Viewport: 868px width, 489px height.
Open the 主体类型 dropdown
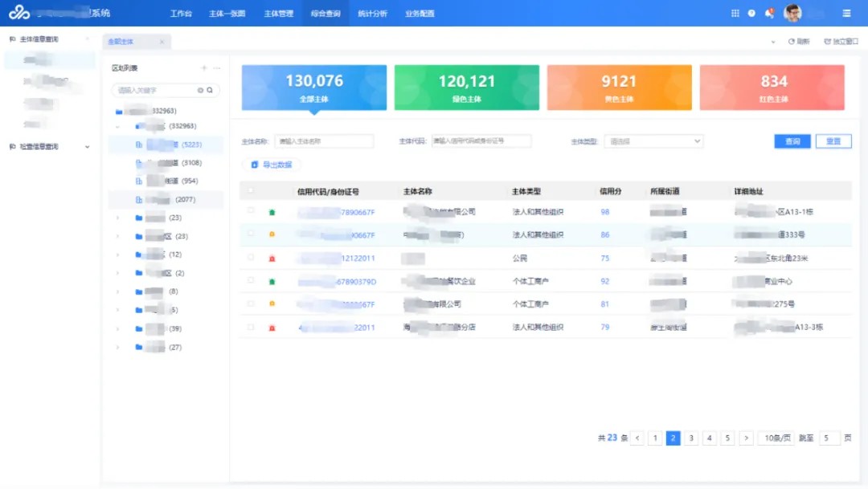click(653, 141)
